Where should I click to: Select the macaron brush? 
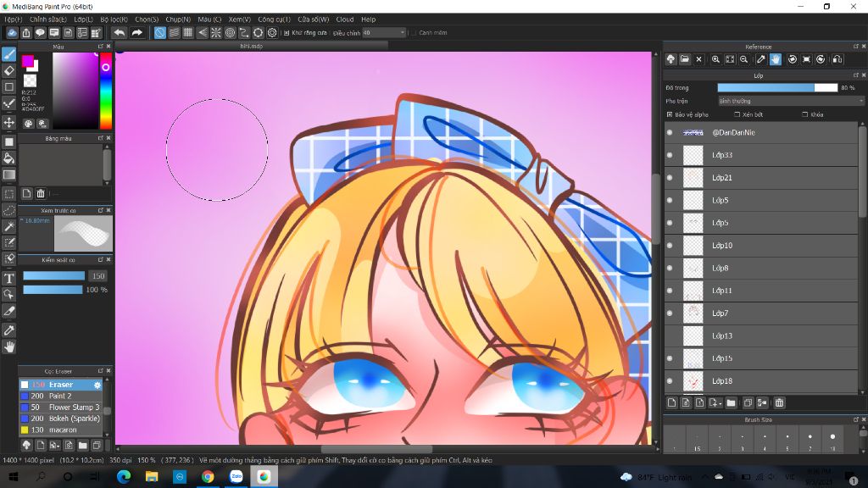(60, 430)
